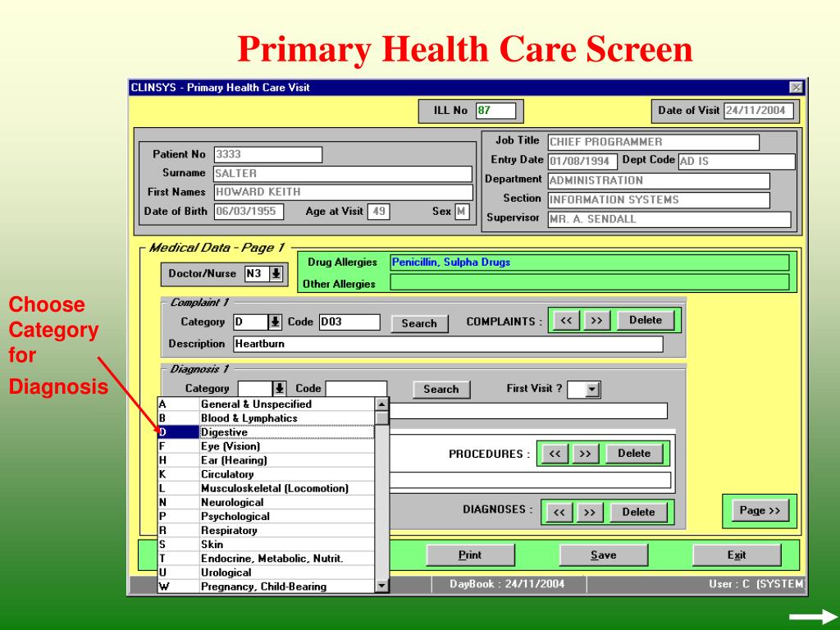Click the Page >> button
The height and width of the screenshot is (630, 840).
click(x=759, y=510)
